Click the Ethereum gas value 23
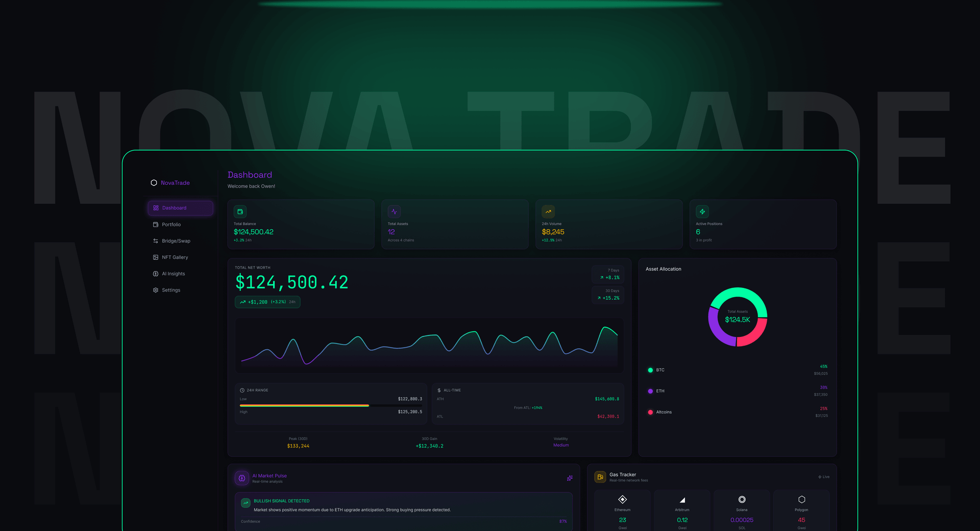This screenshot has width=980, height=531. [x=623, y=520]
